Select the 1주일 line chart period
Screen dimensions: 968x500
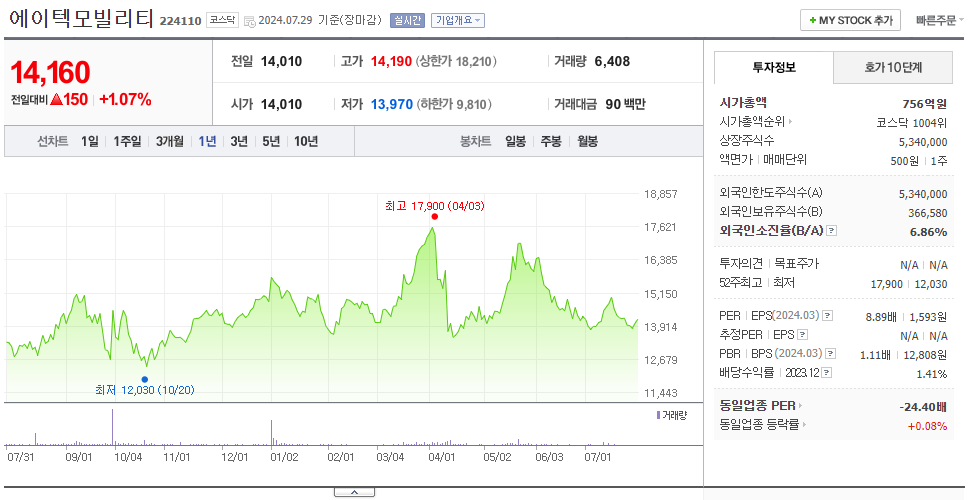click(x=127, y=141)
